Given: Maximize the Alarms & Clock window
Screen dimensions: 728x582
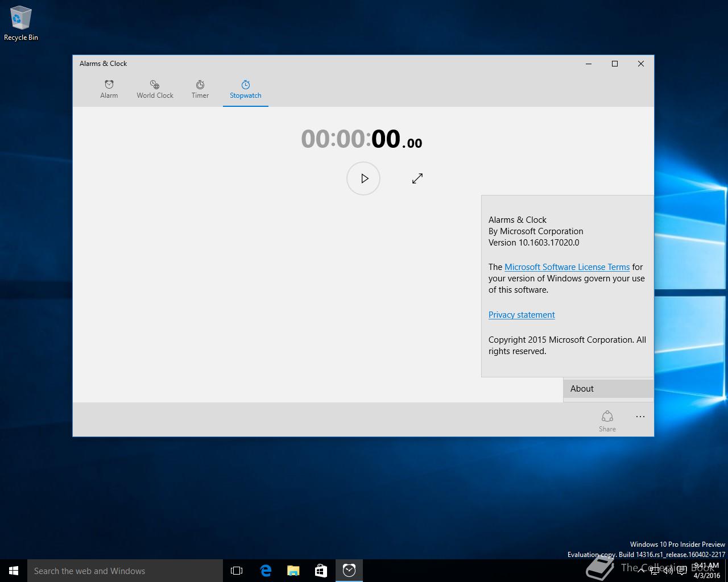Looking at the screenshot, I should click(615, 64).
